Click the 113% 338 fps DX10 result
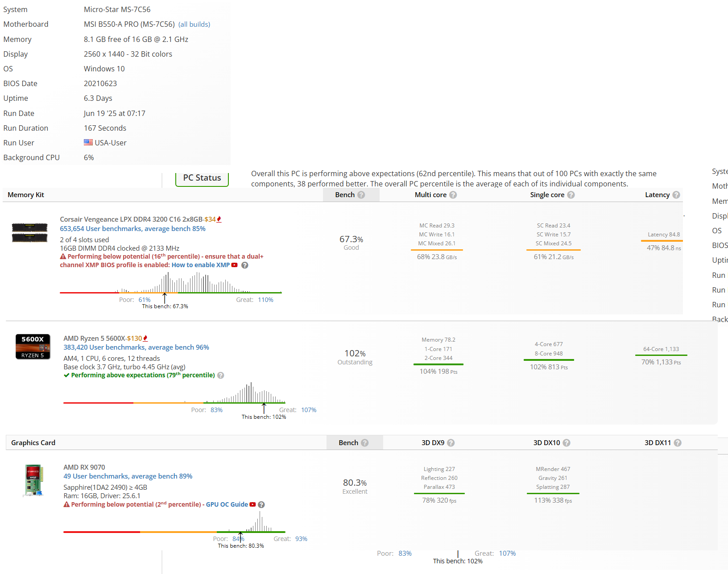The width and height of the screenshot is (728, 574). tap(553, 500)
